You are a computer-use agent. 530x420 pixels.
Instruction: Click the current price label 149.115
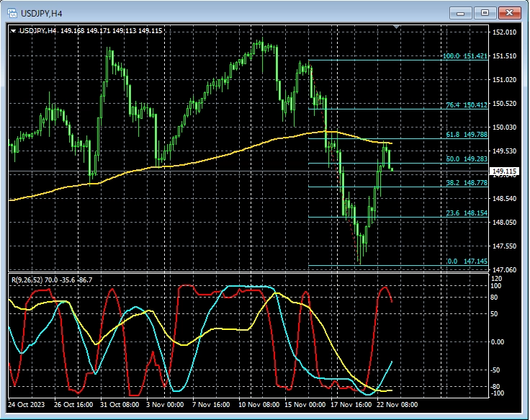[503, 171]
